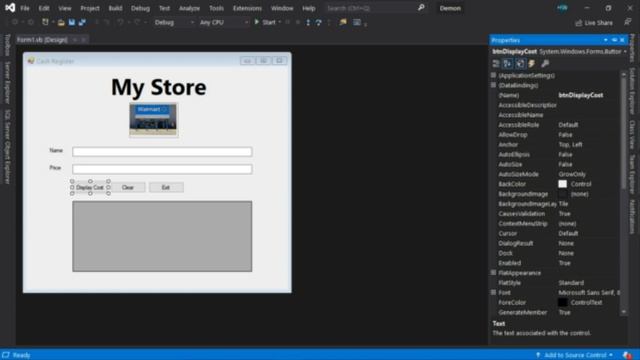The height and width of the screenshot is (360, 640).
Task: Click the toolbar window layout icon
Action: pos(357,22)
